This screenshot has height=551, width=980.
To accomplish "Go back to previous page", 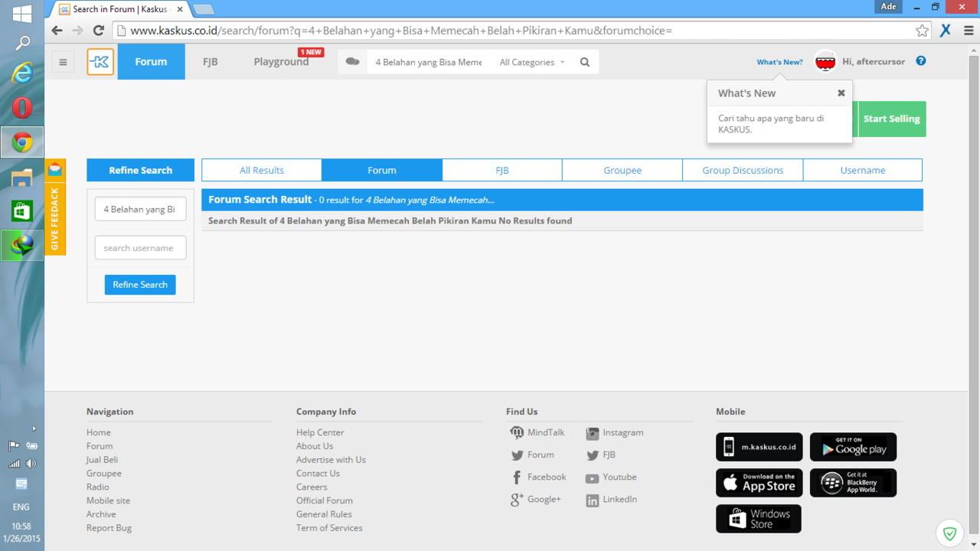I will point(57,31).
